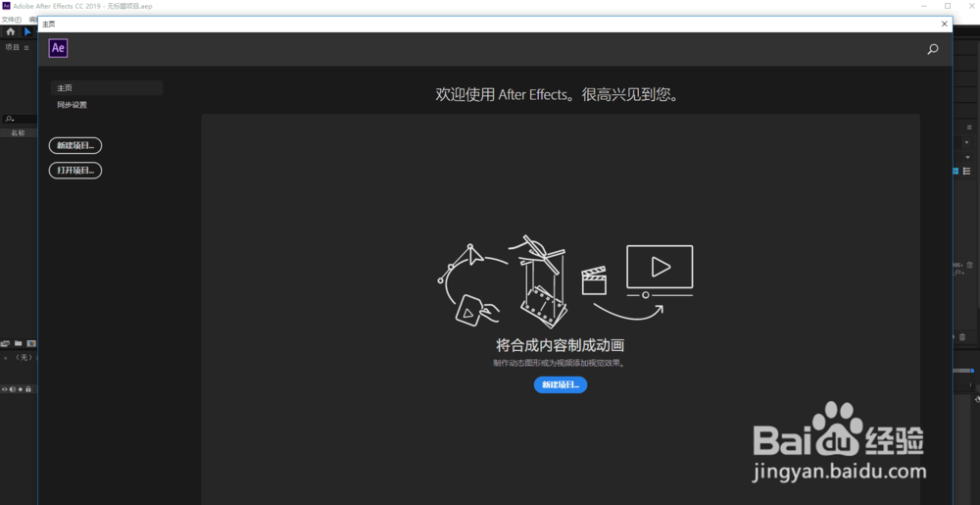Create a new folder in the Project panel
Viewport: 980px width, 505px height.
pos(18,344)
